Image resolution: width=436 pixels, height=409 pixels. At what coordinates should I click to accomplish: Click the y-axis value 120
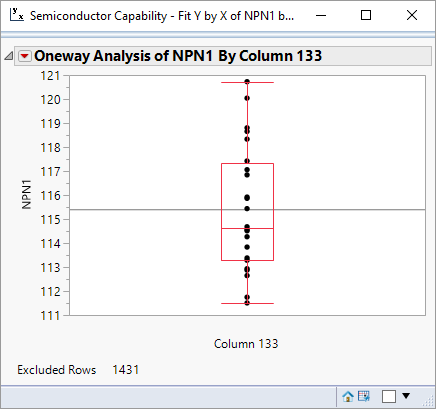click(x=50, y=100)
